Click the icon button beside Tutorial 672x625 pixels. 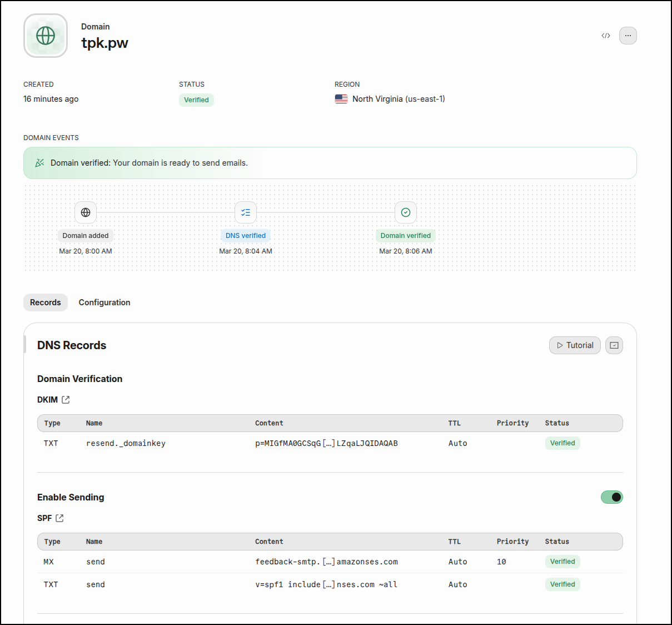click(x=614, y=345)
